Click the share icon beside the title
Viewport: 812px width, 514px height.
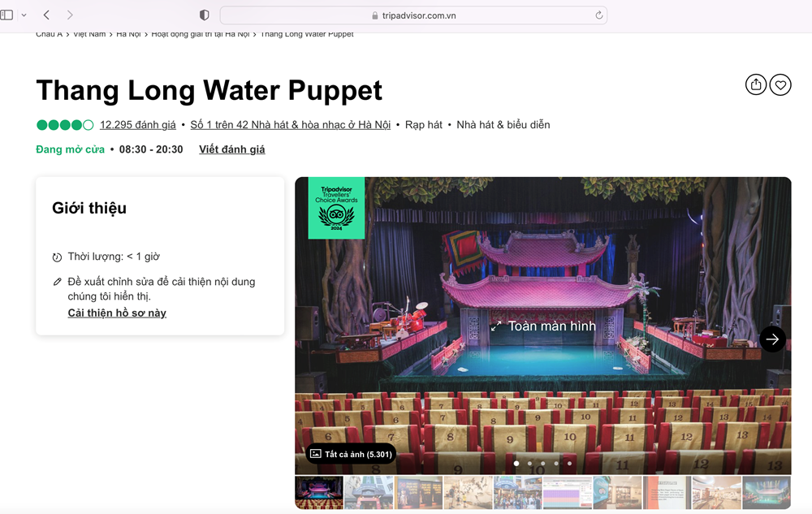click(756, 84)
